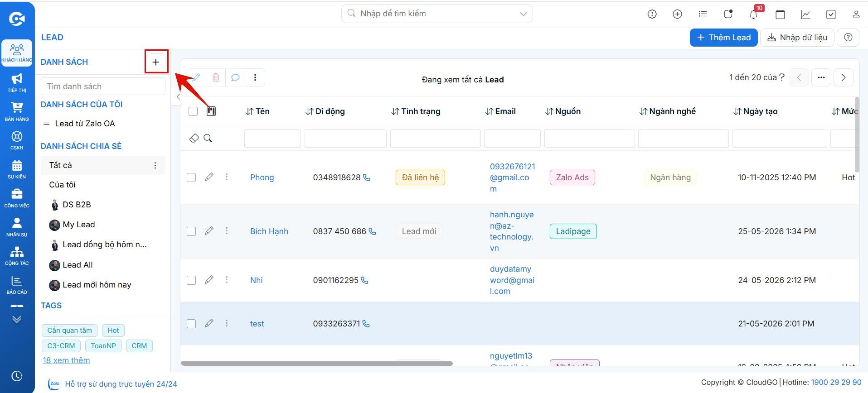Open the chart analytics icon in header
868x393 pixels.
pyautogui.click(x=805, y=14)
